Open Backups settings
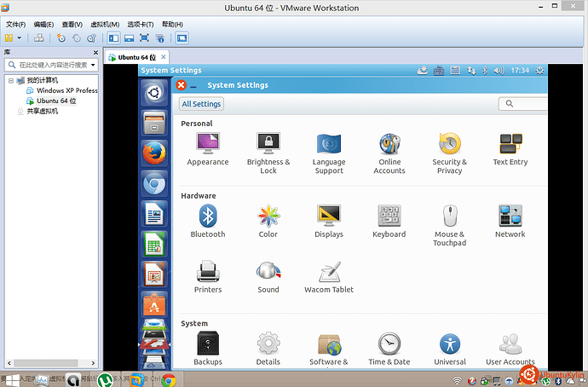The image size is (588, 387). coord(208,349)
